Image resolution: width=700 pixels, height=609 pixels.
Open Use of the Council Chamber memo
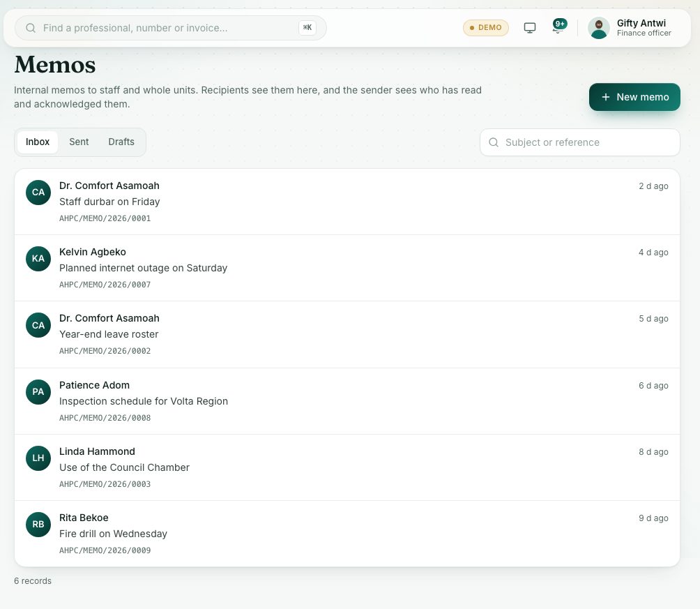point(347,467)
